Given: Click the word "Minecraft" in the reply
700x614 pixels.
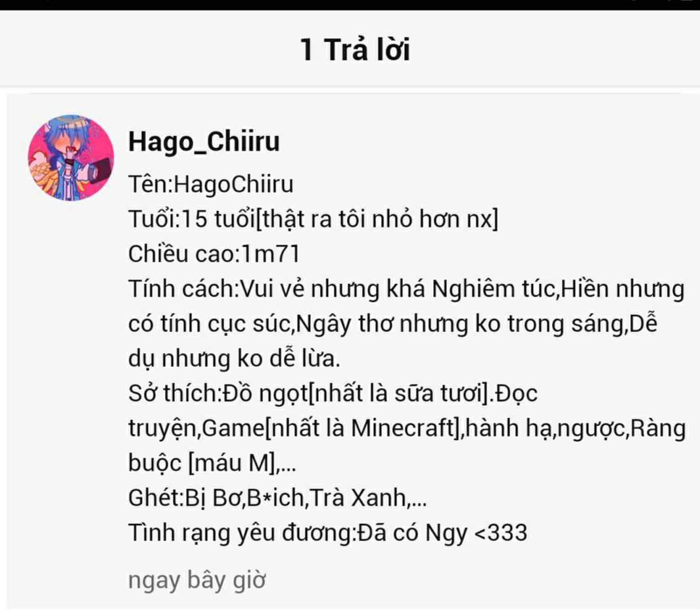Looking at the screenshot, I should (x=403, y=428).
